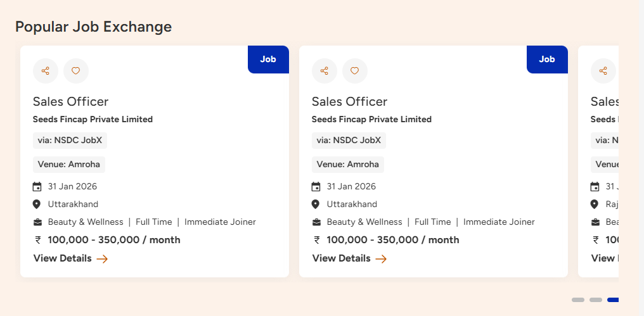
Task: Click the arrow next to first View Details
Action: (x=102, y=258)
